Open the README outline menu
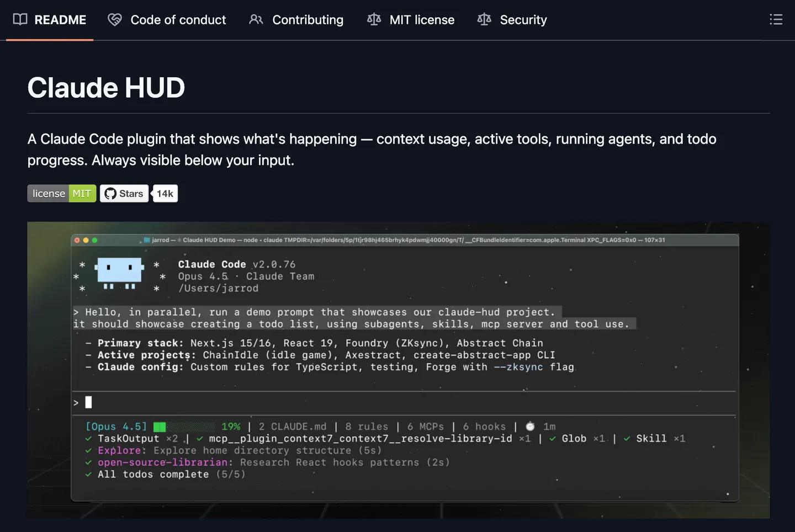The height and width of the screenshot is (532, 795). click(x=776, y=20)
